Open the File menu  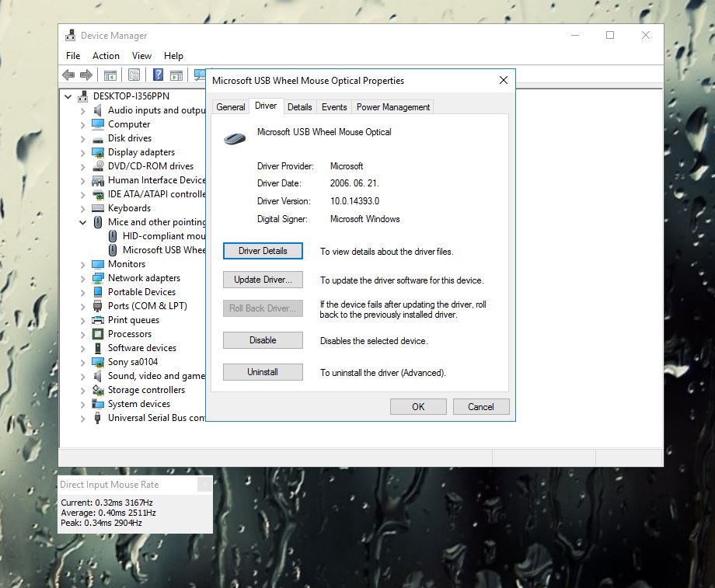coord(73,56)
